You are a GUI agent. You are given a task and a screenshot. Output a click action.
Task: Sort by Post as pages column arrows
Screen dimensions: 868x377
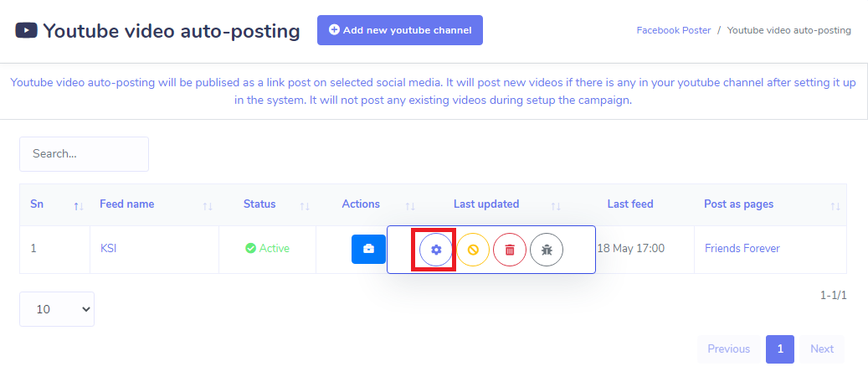835,206
